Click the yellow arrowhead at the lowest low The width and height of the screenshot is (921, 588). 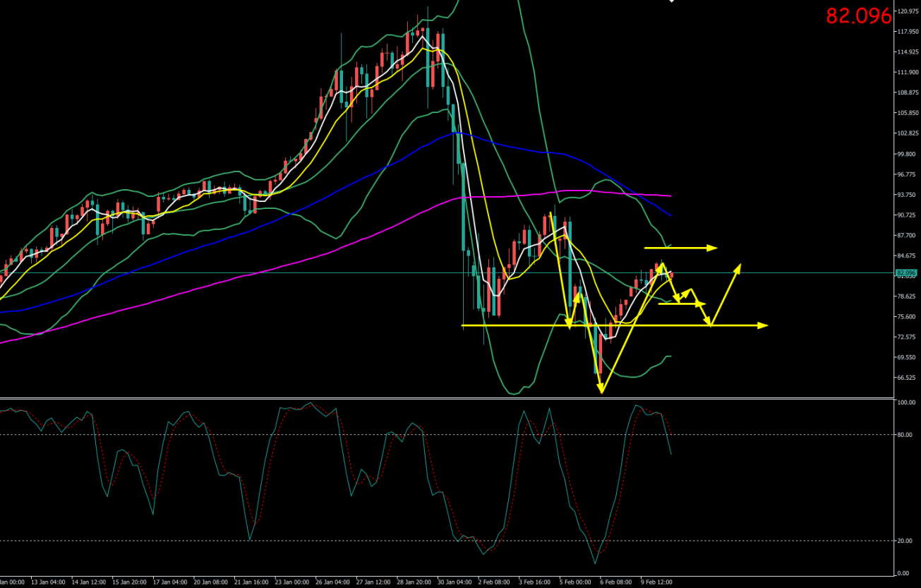[x=601, y=390]
